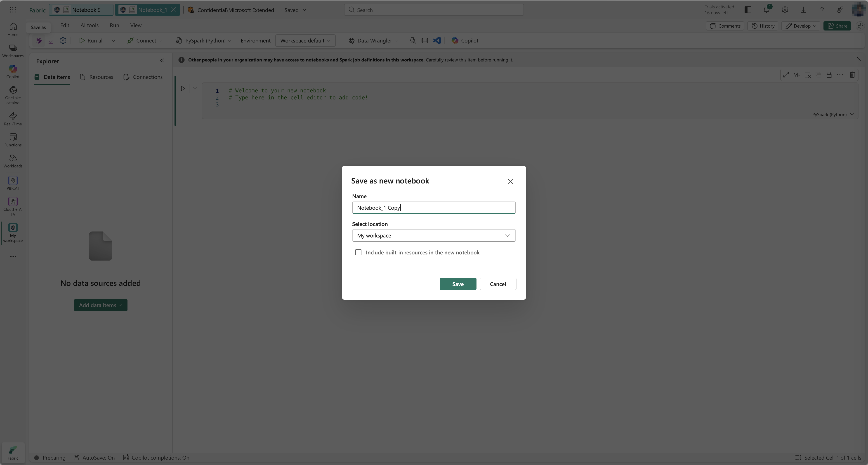
Task: Expand run options chevron beside cell
Action: click(x=195, y=89)
